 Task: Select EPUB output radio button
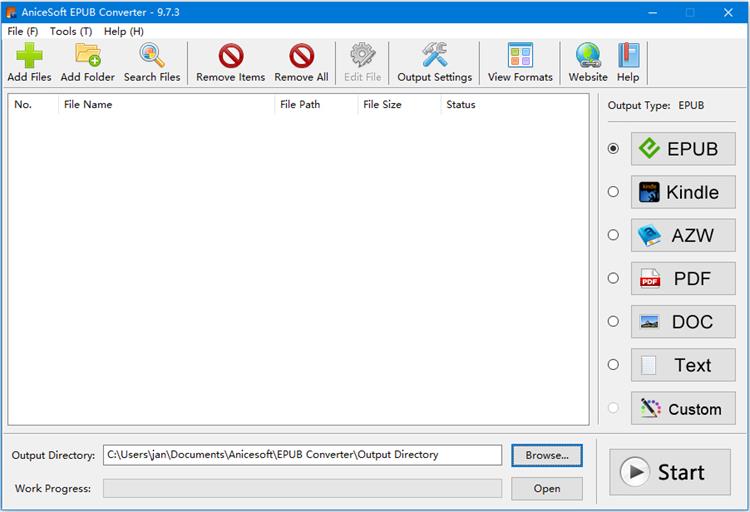click(613, 149)
